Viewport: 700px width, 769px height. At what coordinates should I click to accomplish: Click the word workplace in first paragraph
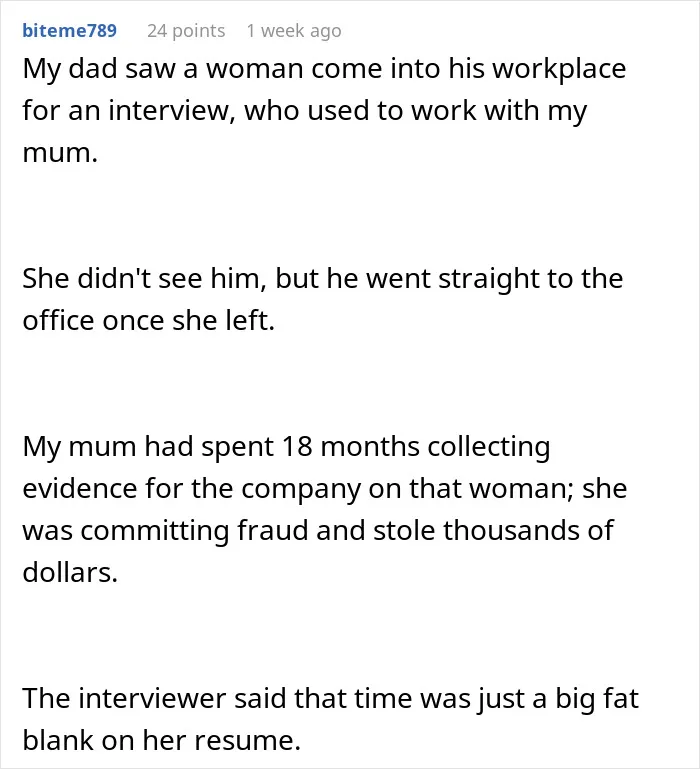click(x=559, y=69)
